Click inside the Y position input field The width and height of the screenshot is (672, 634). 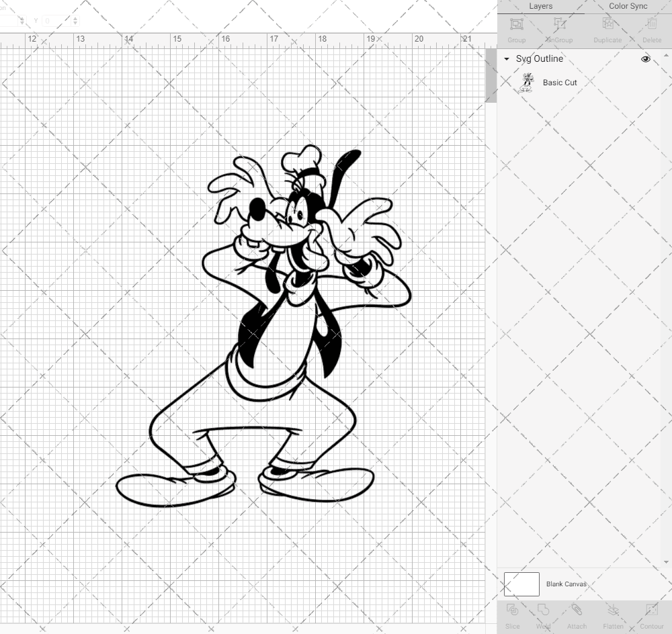56,20
